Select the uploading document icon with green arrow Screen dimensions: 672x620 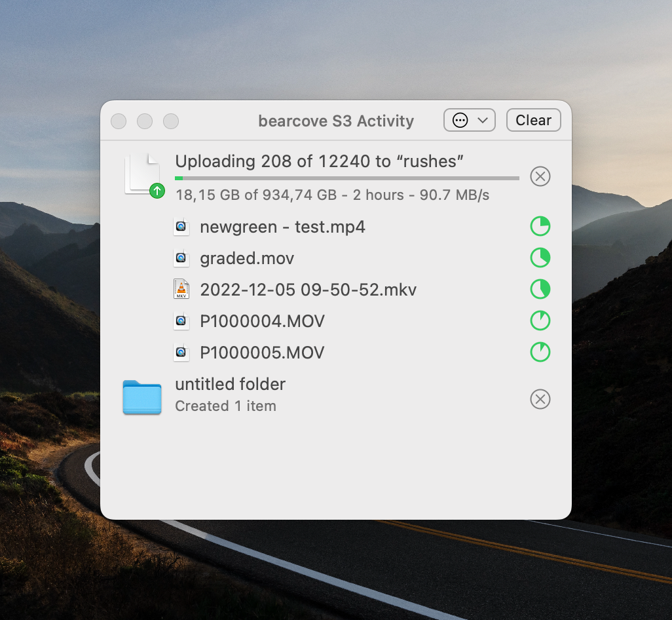pos(144,176)
